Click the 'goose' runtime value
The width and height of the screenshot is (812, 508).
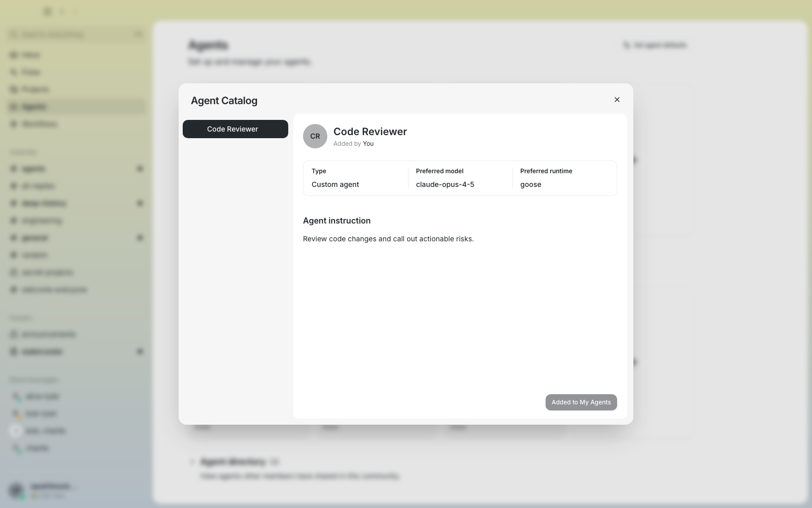530,184
